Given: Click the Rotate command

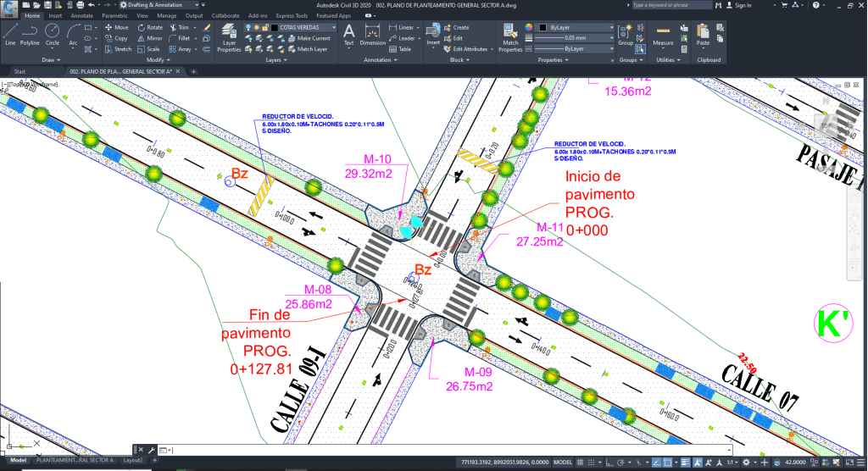Looking at the screenshot, I should tap(151, 27).
